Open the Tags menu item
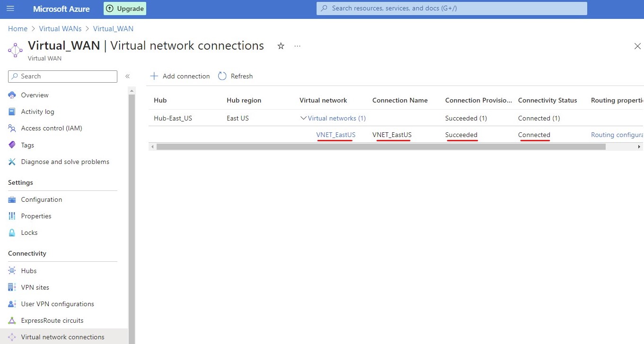644x344 pixels. (27, 145)
